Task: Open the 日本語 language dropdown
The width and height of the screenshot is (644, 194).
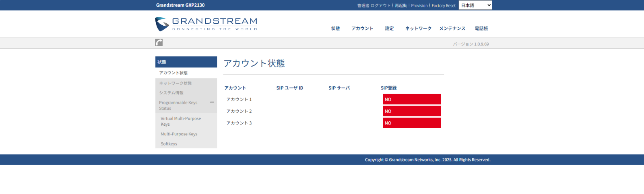Action: (475, 5)
